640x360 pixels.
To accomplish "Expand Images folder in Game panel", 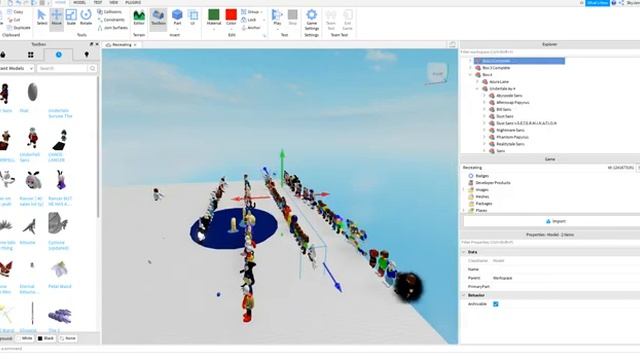I will tap(464, 190).
